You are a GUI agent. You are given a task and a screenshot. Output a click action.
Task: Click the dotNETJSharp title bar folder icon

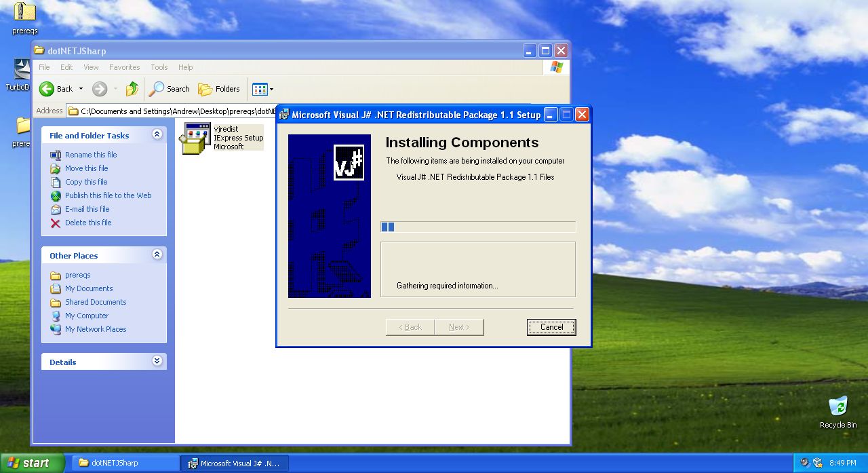[x=40, y=51]
